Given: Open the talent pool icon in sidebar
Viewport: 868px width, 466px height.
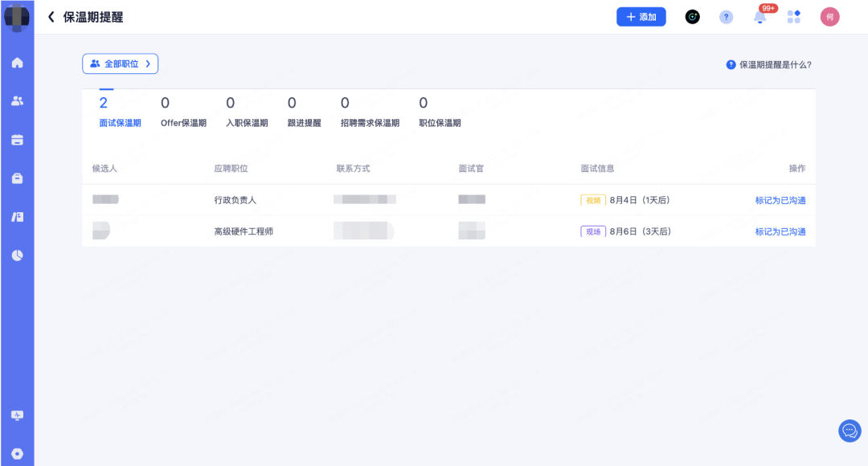Looking at the screenshot, I should pos(17,217).
